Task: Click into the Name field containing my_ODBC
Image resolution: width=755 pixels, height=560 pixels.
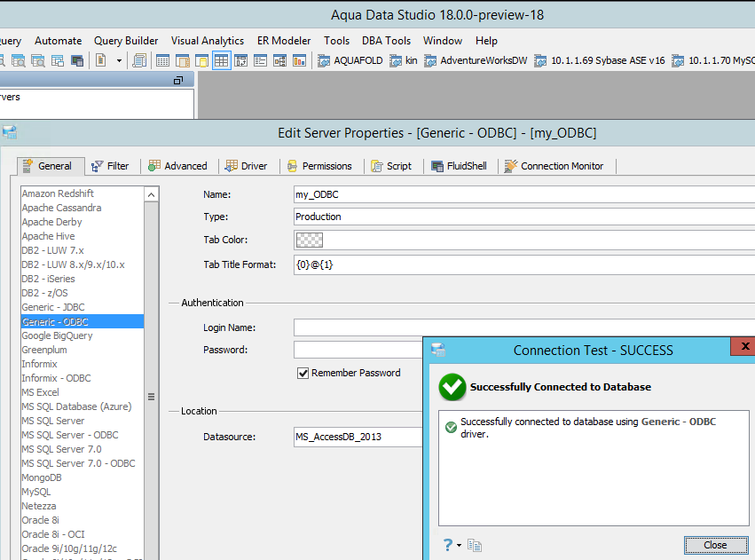Action: pyautogui.click(x=524, y=194)
